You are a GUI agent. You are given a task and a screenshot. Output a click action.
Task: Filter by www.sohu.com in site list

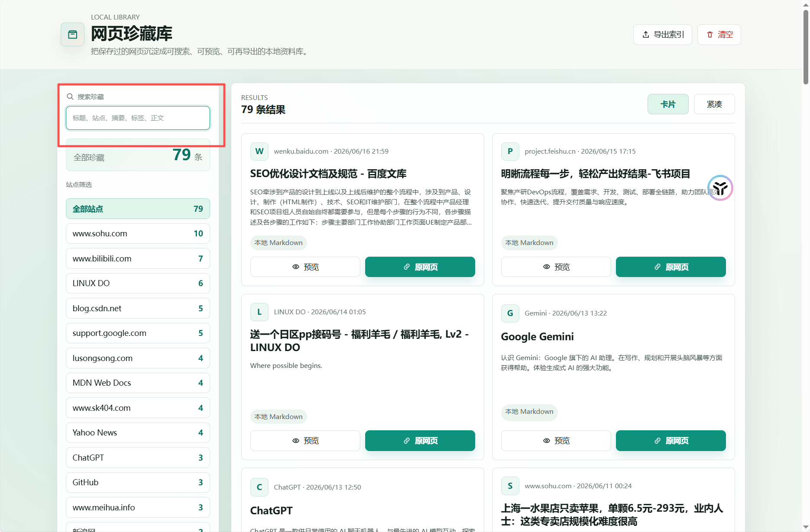[x=138, y=234]
